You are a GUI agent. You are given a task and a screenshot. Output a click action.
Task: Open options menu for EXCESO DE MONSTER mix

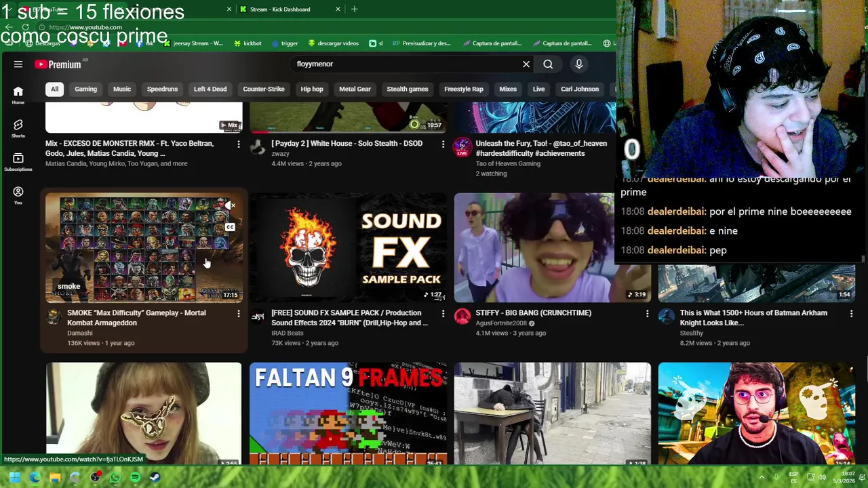pyautogui.click(x=238, y=144)
